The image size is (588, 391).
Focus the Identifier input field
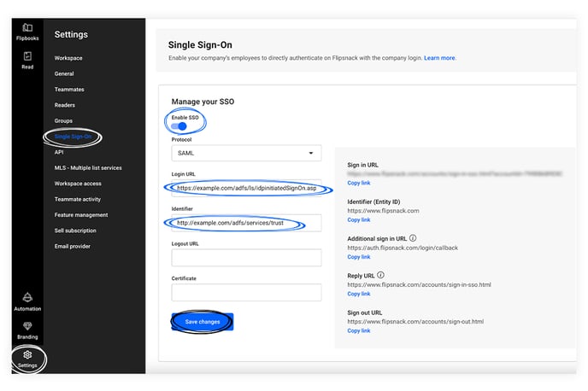[246, 223]
